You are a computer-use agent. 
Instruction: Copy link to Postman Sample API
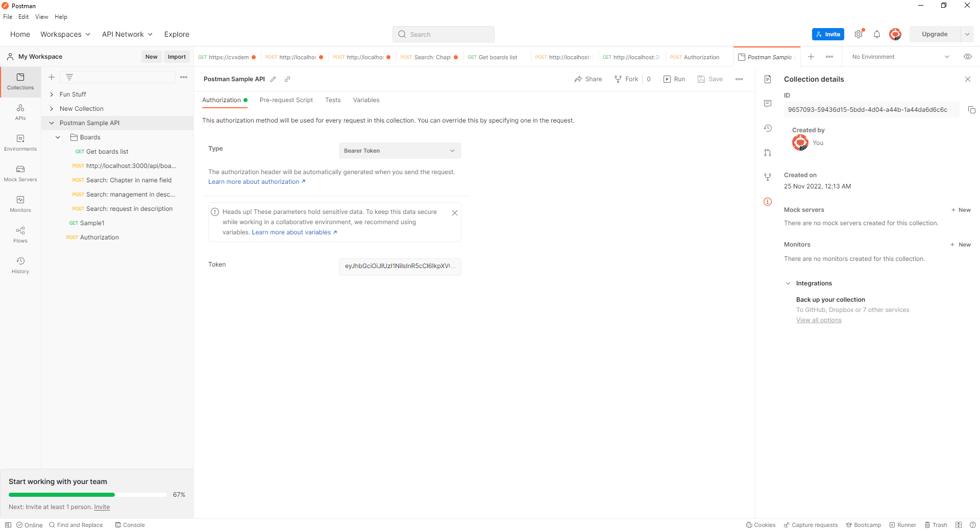pos(287,79)
